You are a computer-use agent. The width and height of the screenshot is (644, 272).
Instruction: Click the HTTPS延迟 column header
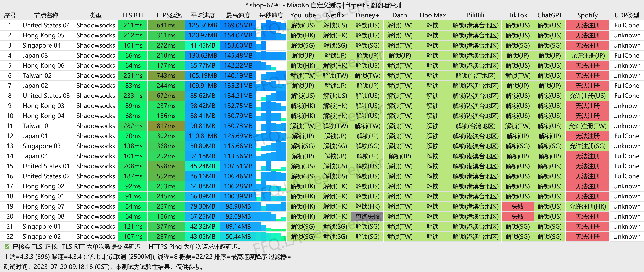tap(166, 15)
